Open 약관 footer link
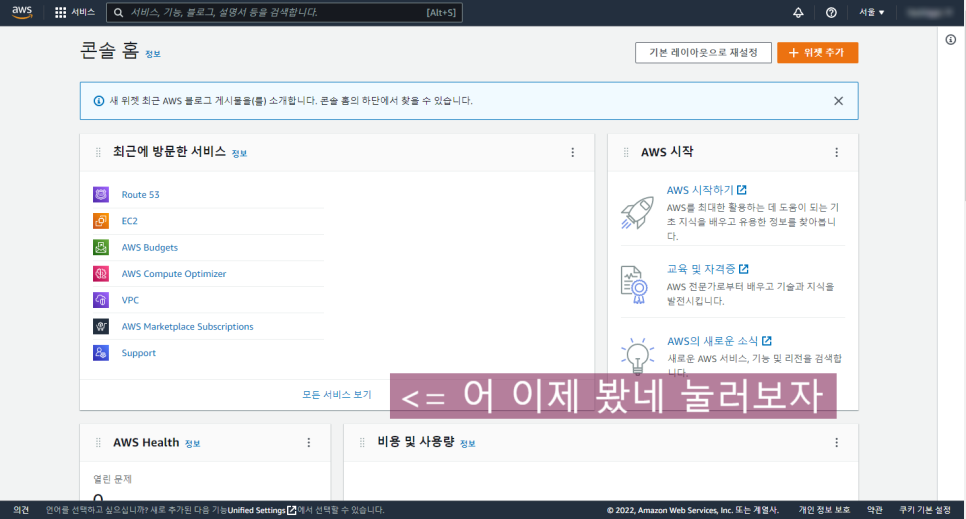 [875, 510]
